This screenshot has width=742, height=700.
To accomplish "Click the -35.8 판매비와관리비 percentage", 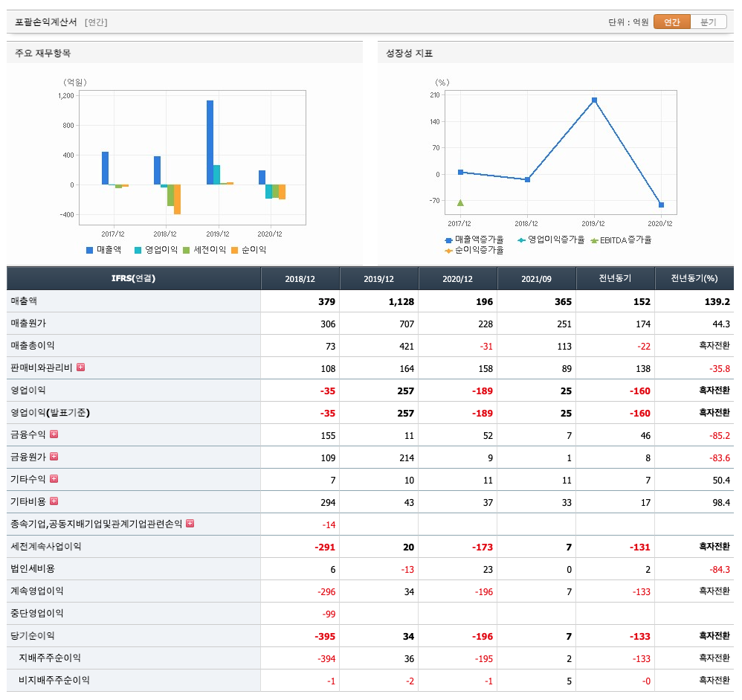I will coord(720,368).
